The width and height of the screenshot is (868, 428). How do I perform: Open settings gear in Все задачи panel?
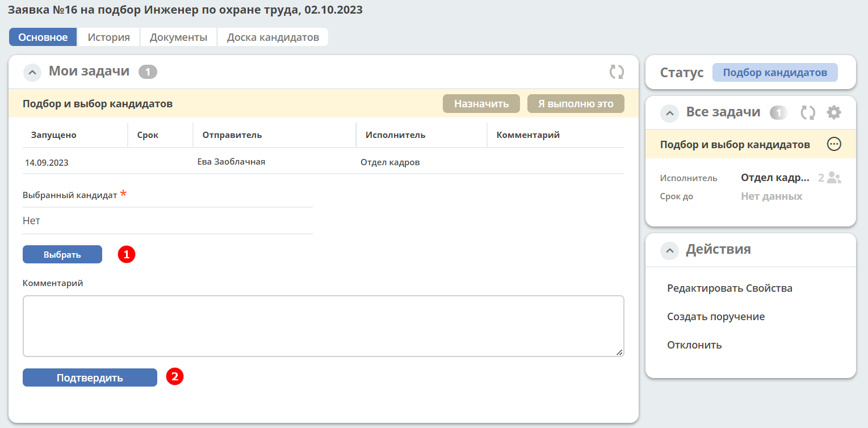tap(833, 112)
